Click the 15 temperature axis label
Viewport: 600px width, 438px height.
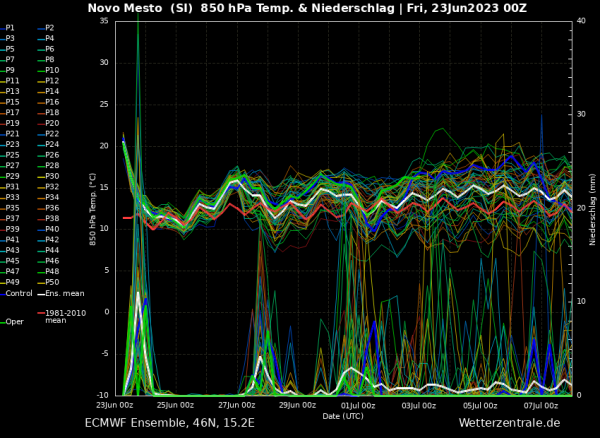[x=104, y=187]
